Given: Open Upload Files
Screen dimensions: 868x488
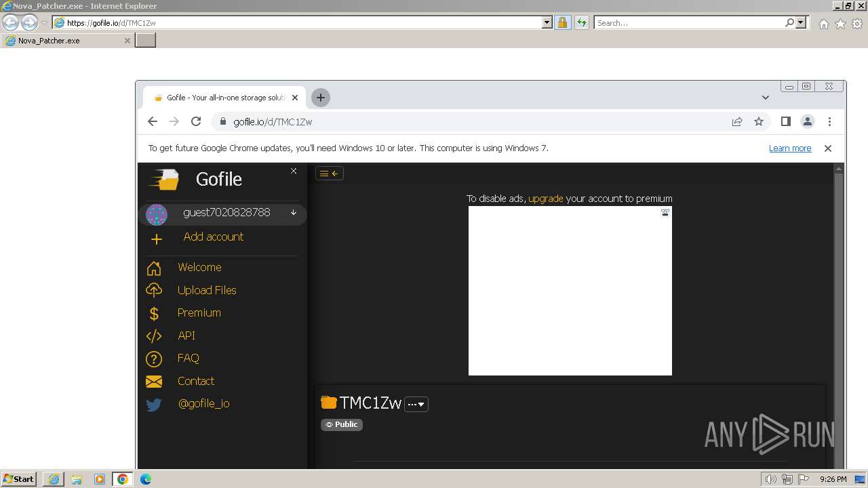Looking at the screenshot, I should click(x=207, y=290).
